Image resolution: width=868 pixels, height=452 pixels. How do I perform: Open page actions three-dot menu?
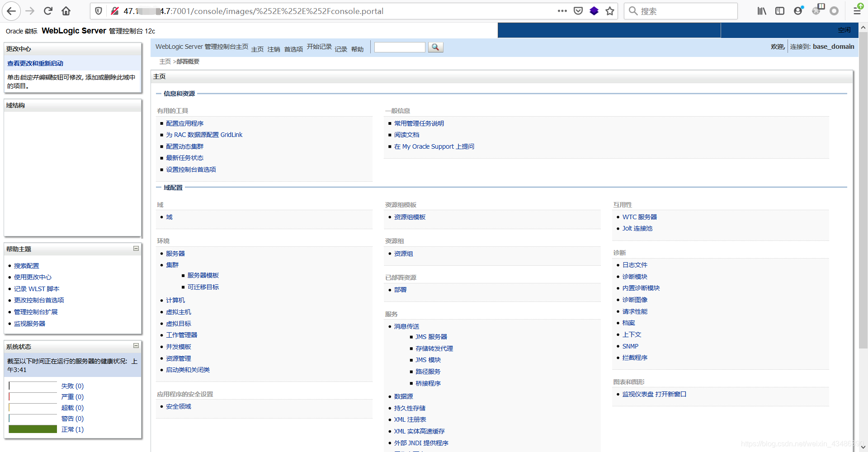point(562,11)
